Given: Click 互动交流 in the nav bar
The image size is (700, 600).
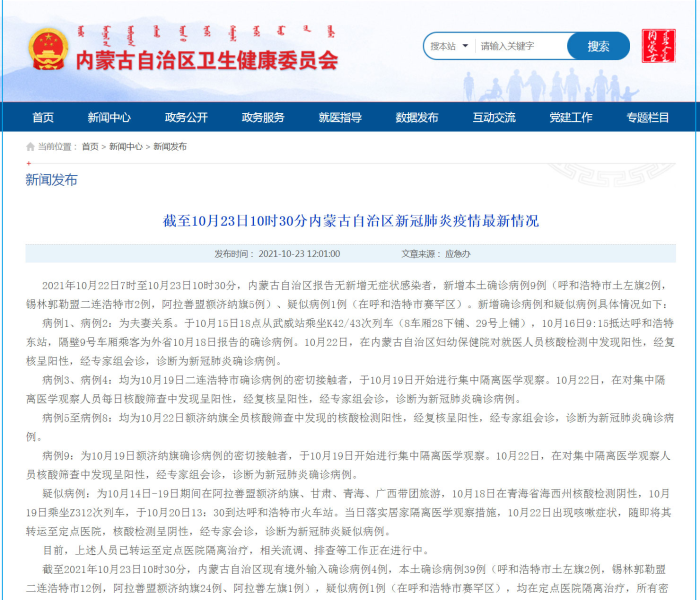Looking at the screenshot, I should [494, 117].
